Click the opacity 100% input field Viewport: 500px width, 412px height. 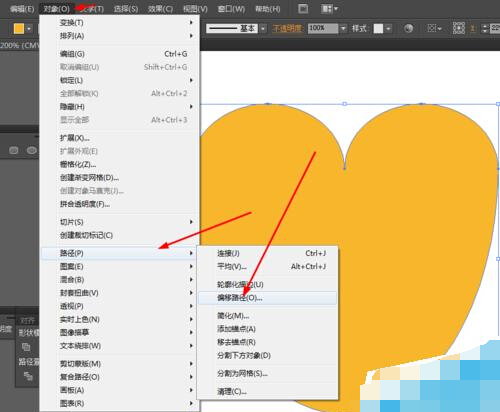(x=322, y=29)
